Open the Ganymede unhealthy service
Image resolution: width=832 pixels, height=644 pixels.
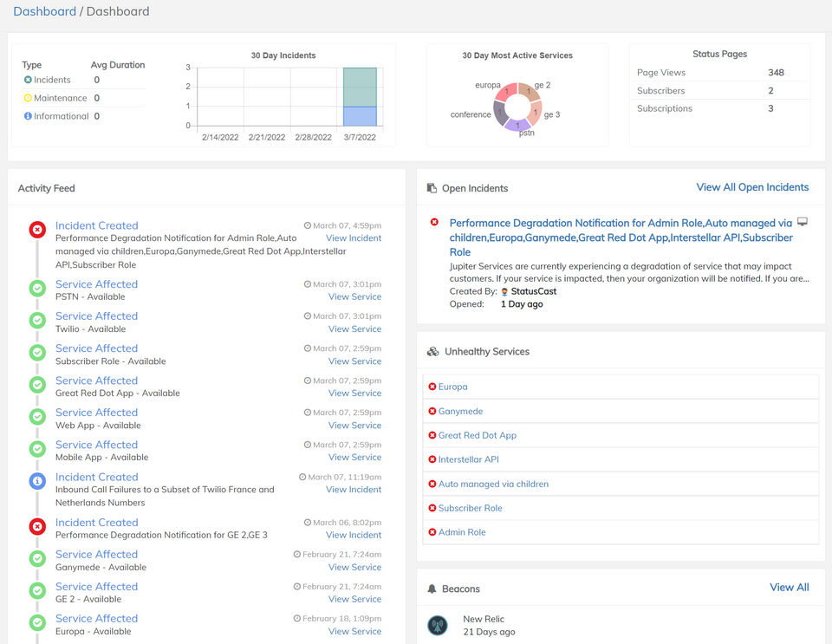(460, 412)
